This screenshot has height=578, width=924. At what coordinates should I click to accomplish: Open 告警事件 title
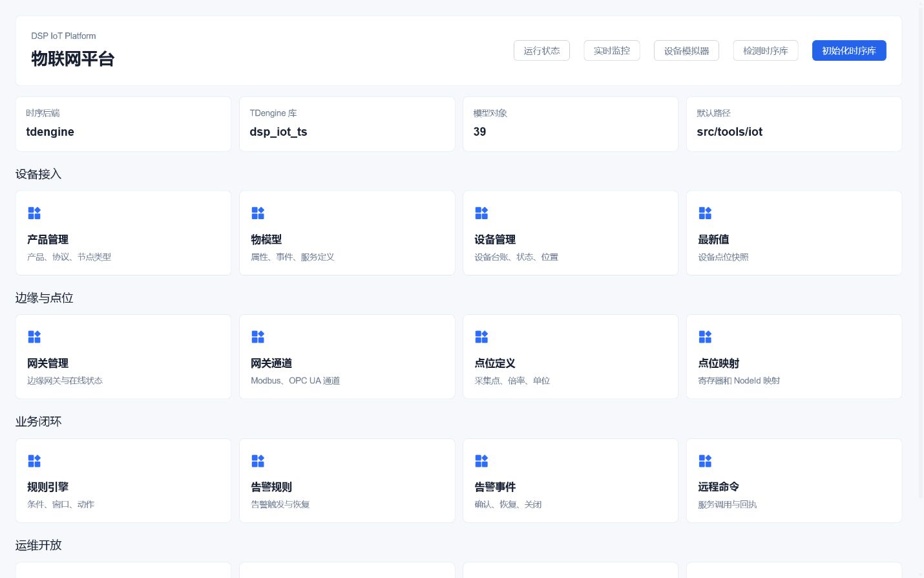495,487
